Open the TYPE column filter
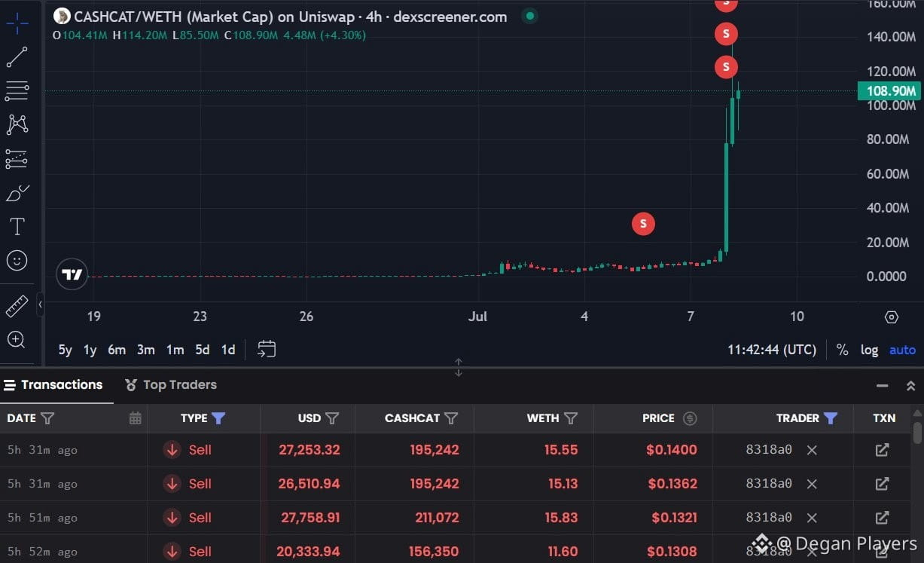 coord(218,418)
